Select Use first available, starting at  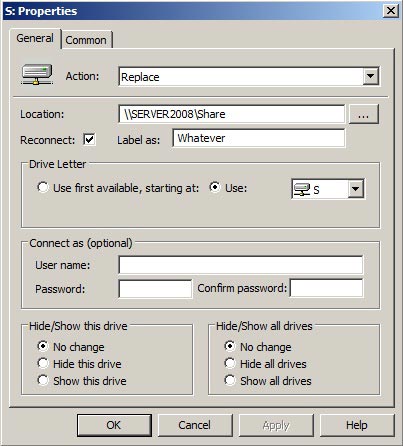[43, 187]
